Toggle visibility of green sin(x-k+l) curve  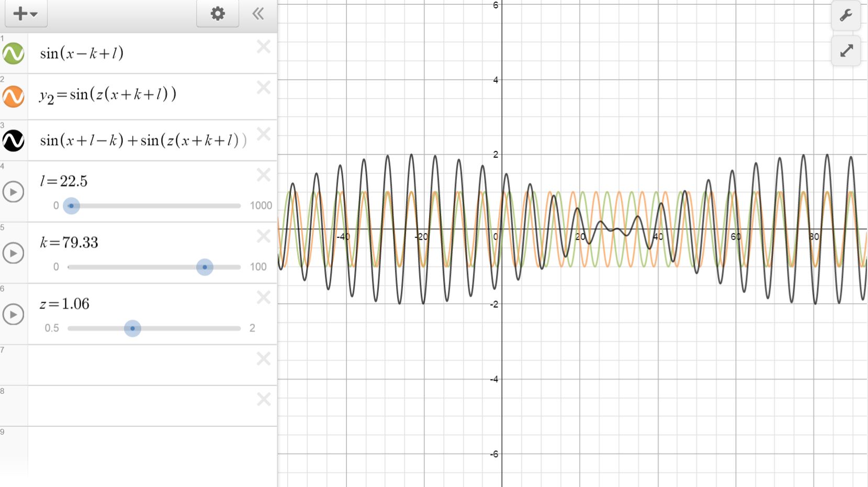coord(14,53)
